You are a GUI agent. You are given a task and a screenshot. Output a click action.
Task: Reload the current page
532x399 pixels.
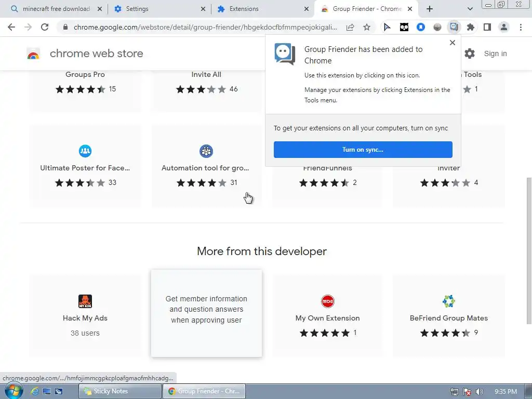click(x=45, y=27)
